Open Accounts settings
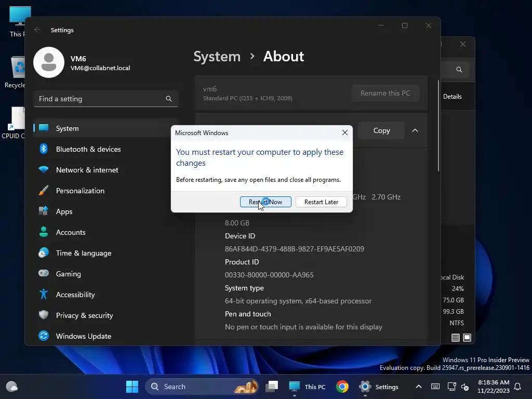 (x=106, y=232)
